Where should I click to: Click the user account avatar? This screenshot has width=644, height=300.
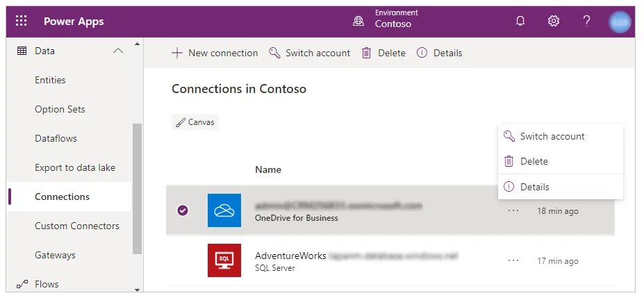[x=620, y=22]
